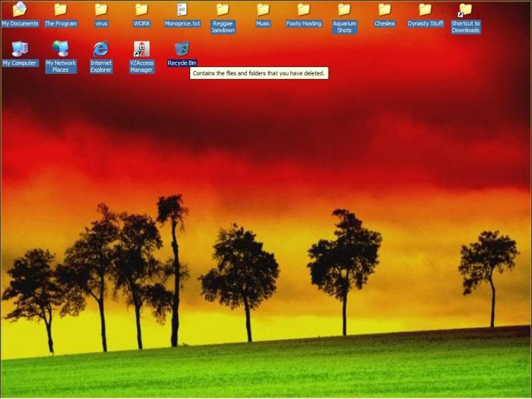Select the Monoprice.txt text file

pos(182,10)
